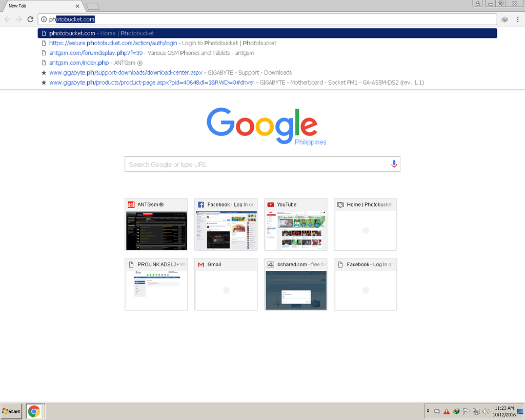Expand hidden system tray icons
The image size is (525, 420).
coord(428,411)
